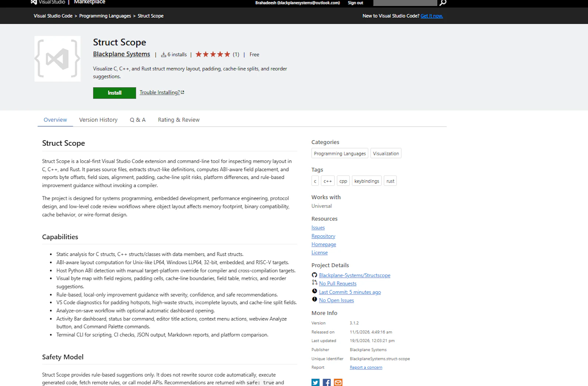The width and height of the screenshot is (588, 386).
Task: Click the (1) review count
Action: tap(236, 54)
